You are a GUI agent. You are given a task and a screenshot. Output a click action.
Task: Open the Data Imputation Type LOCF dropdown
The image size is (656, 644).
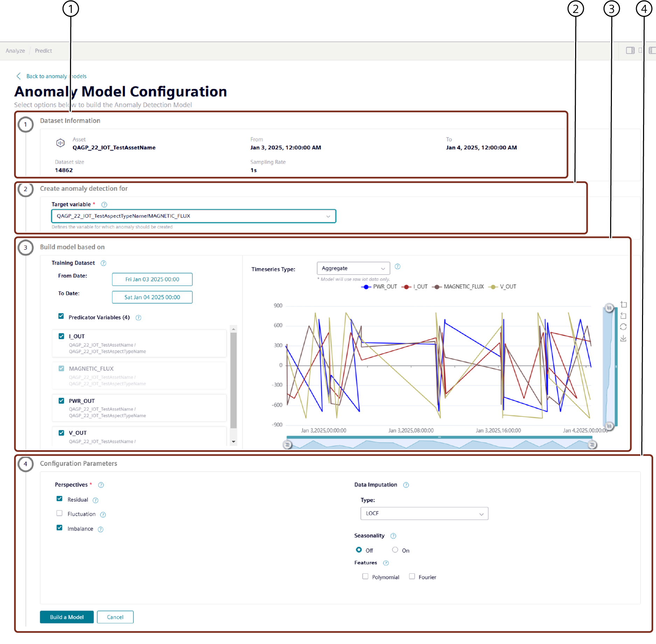click(424, 513)
